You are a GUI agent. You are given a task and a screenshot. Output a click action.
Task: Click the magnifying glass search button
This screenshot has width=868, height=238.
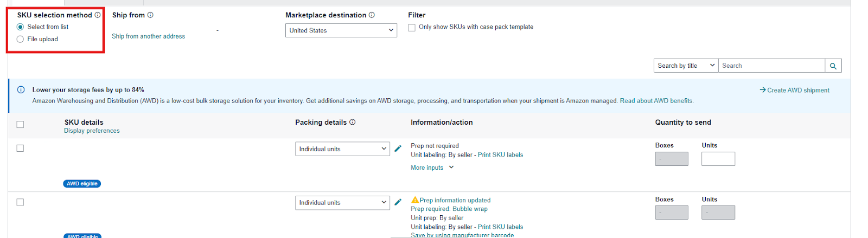tap(833, 66)
